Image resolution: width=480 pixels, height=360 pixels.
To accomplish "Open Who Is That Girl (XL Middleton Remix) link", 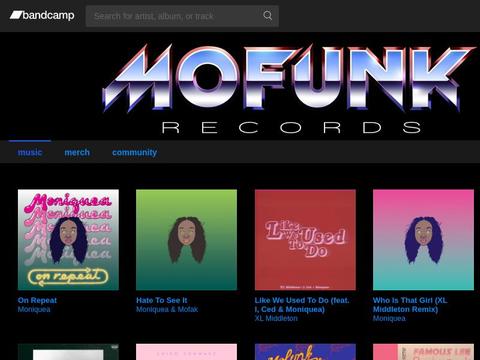I will coord(410,305).
